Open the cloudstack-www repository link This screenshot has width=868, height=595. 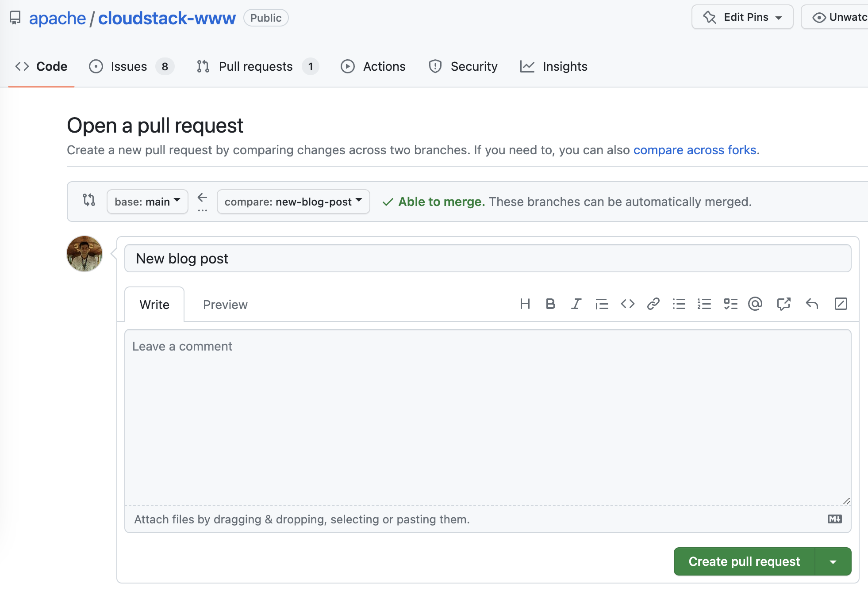tap(167, 18)
